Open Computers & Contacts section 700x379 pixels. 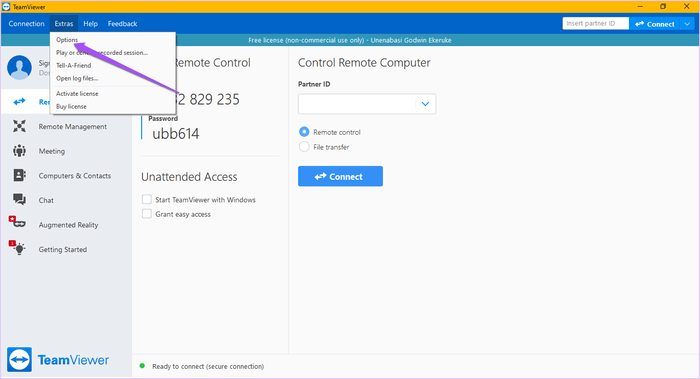pyautogui.click(x=75, y=176)
